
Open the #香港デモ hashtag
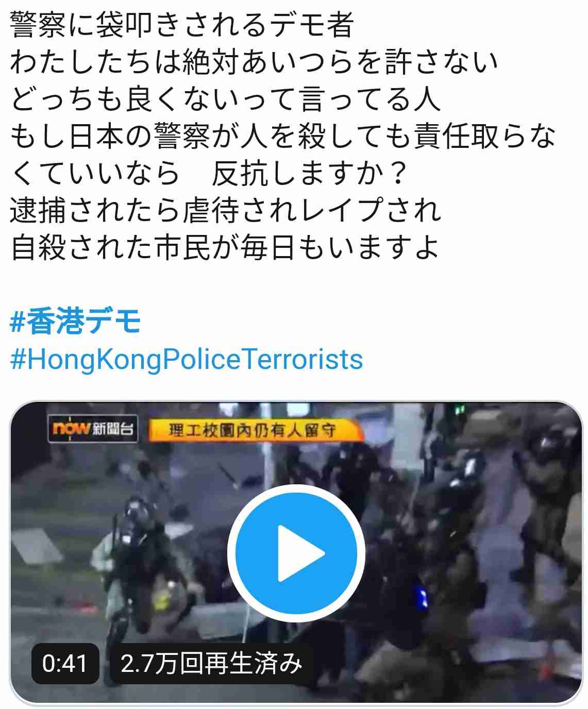[x=75, y=322]
